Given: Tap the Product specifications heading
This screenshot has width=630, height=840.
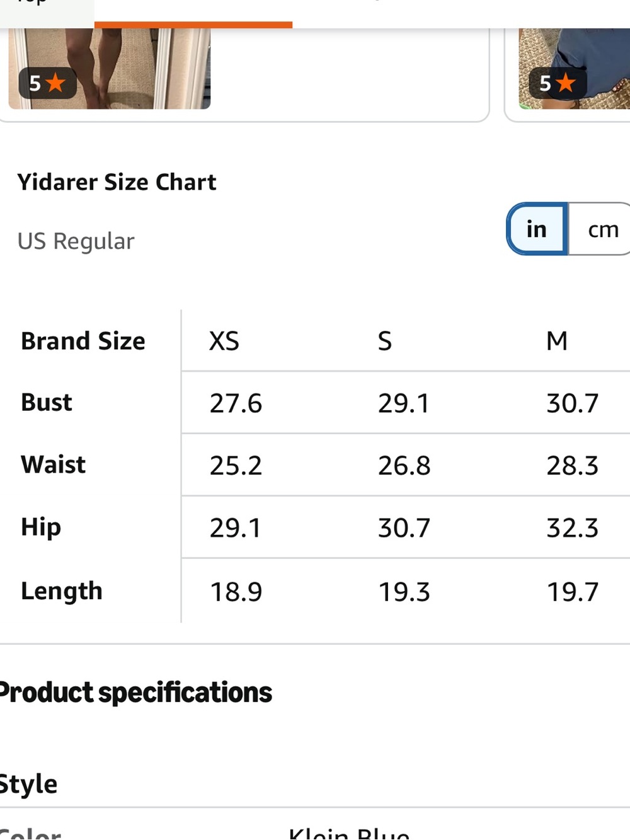Looking at the screenshot, I should (x=135, y=692).
